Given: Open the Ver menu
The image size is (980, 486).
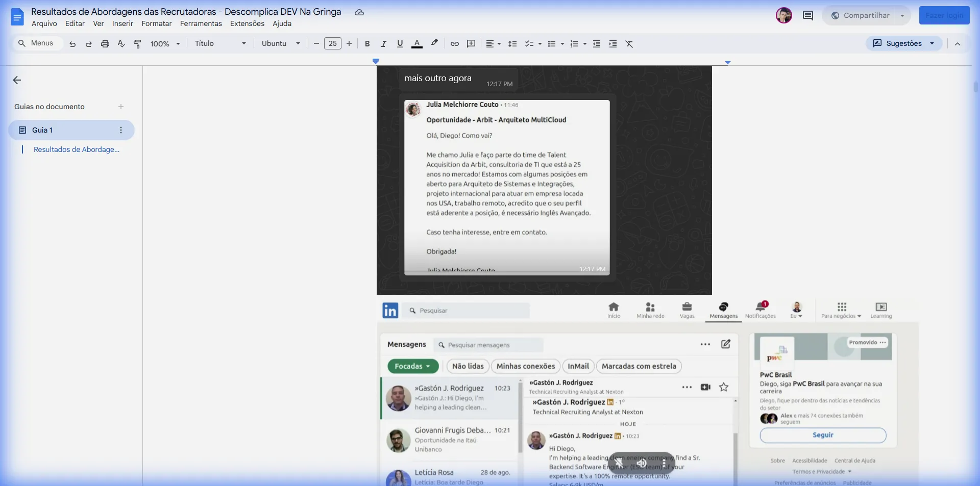Looking at the screenshot, I should tap(99, 23).
